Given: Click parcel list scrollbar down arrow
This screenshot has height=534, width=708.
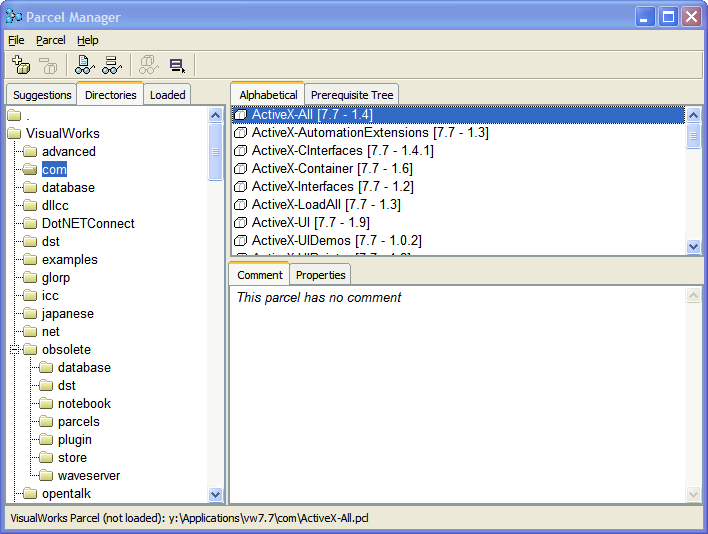Looking at the screenshot, I should pos(693,246).
